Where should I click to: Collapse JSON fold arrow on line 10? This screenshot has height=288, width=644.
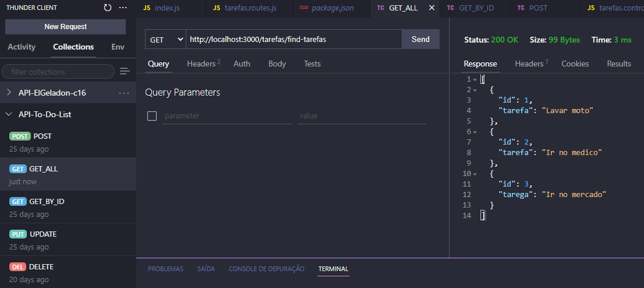(x=475, y=174)
